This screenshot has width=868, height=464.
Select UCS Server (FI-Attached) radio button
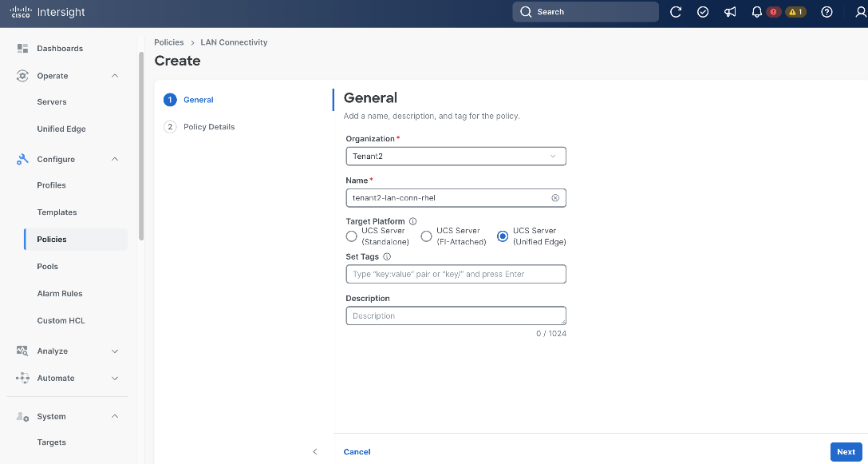[x=426, y=236]
